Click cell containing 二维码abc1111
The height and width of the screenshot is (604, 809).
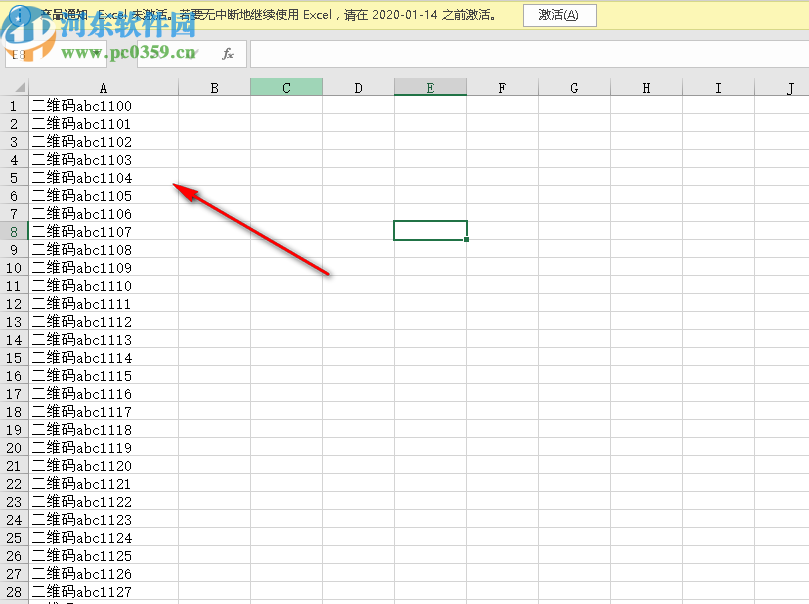point(104,303)
